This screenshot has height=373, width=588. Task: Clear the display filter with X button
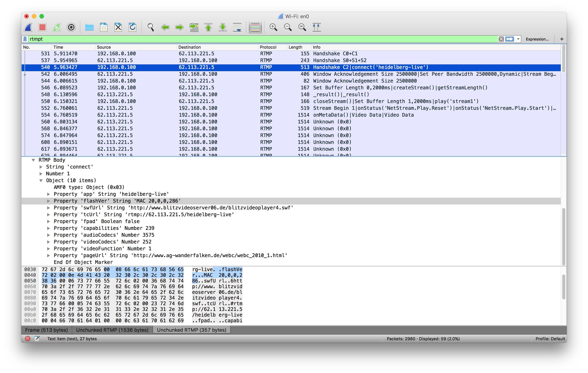coord(501,39)
